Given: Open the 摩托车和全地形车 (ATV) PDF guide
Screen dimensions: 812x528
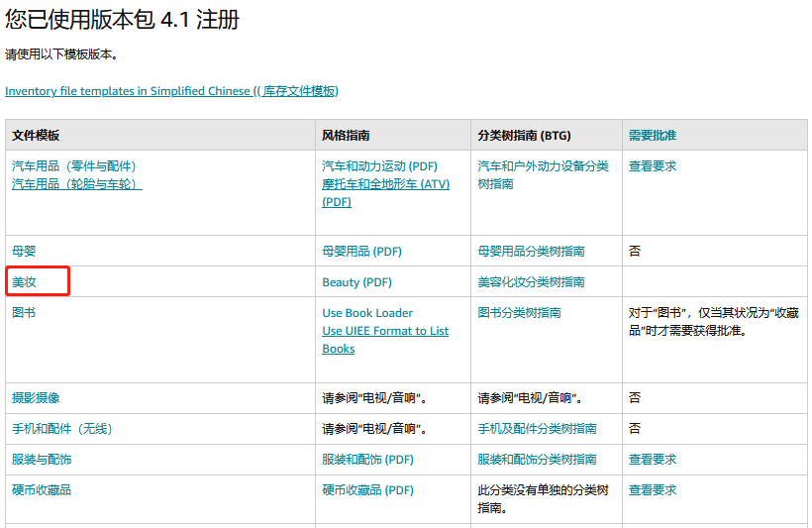Looking at the screenshot, I should 386,193.
